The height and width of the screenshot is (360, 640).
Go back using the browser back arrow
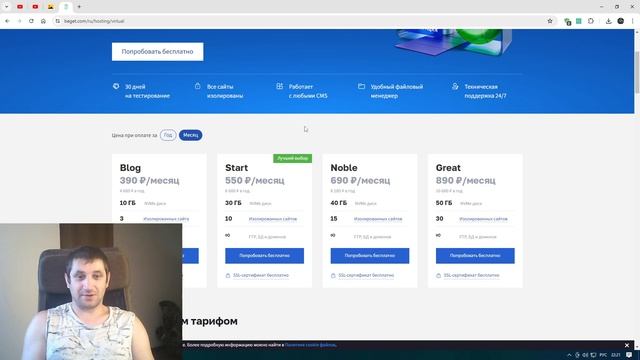tap(7, 21)
